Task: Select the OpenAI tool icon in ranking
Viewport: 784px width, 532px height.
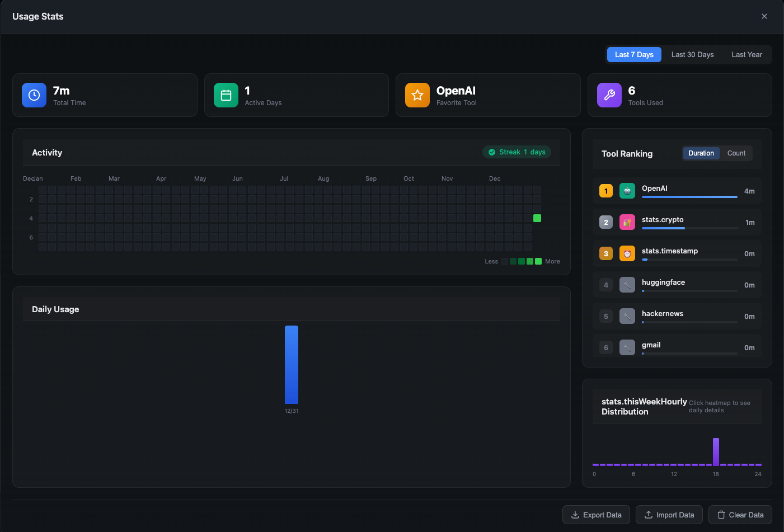Action: click(627, 190)
